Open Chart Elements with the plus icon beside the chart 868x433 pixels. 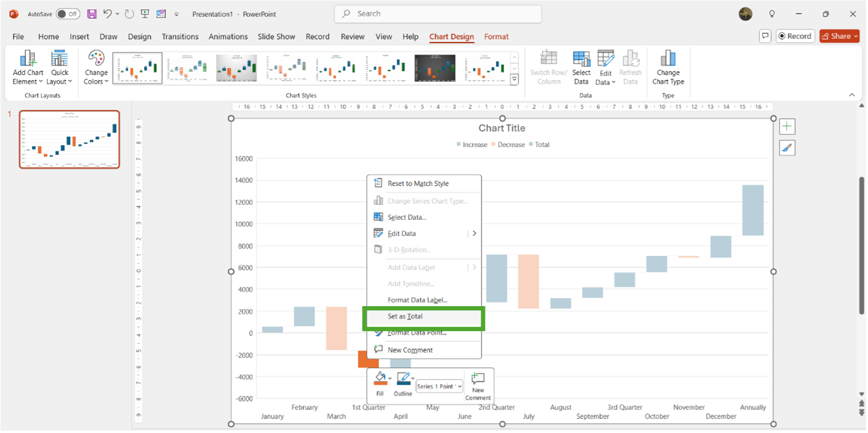tap(787, 126)
